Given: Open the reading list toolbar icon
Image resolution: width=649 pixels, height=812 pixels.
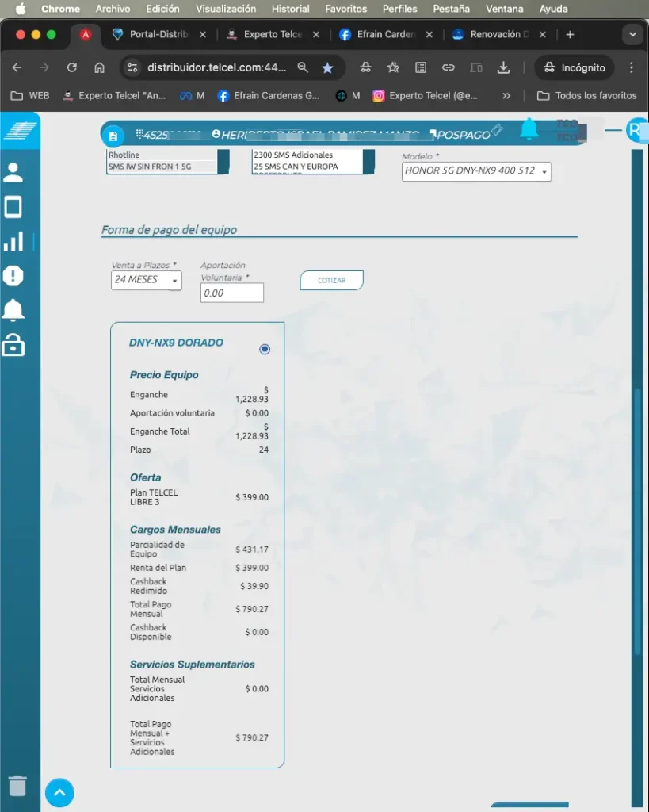Looking at the screenshot, I should 421,67.
